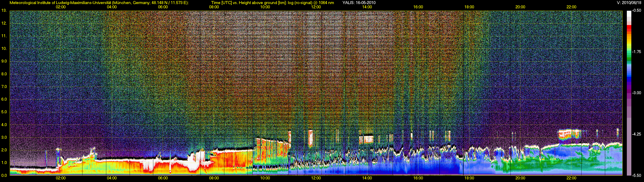Viewport: 644px width, 182px height.
Task: Click the 08:00 label on the bottom time axis
Action: tap(214, 178)
